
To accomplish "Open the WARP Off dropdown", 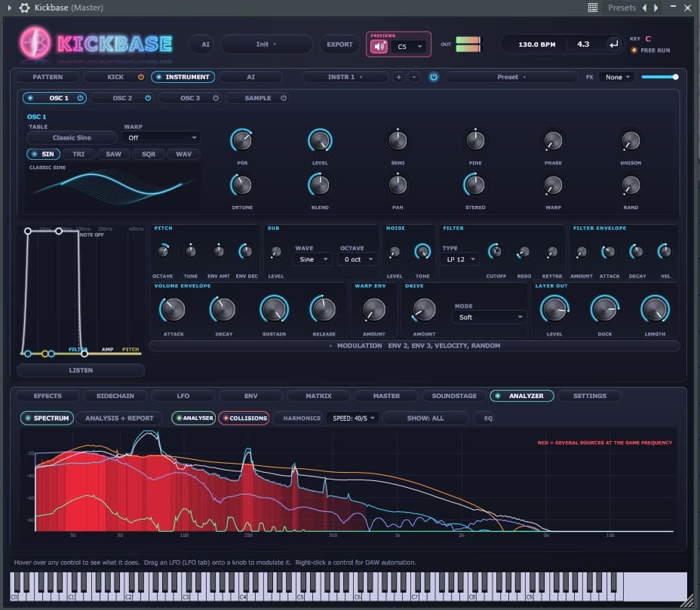I will click(162, 138).
